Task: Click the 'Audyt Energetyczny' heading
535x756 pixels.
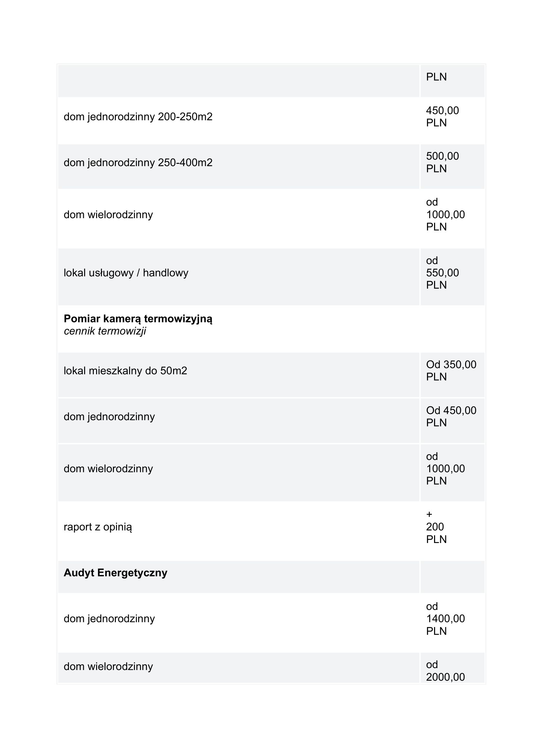Action: click(115, 573)
